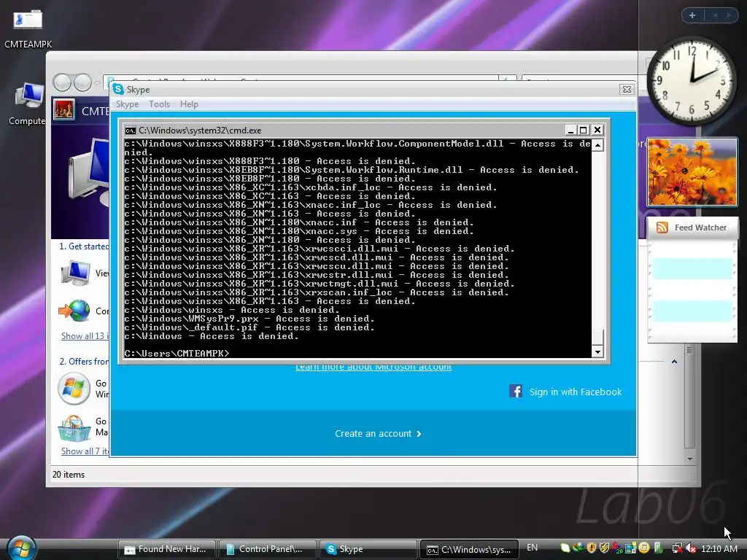Click the Windows Marketplace shopping basket icon
Viewport: 747px width, 560px height.
tap(74, 428)
